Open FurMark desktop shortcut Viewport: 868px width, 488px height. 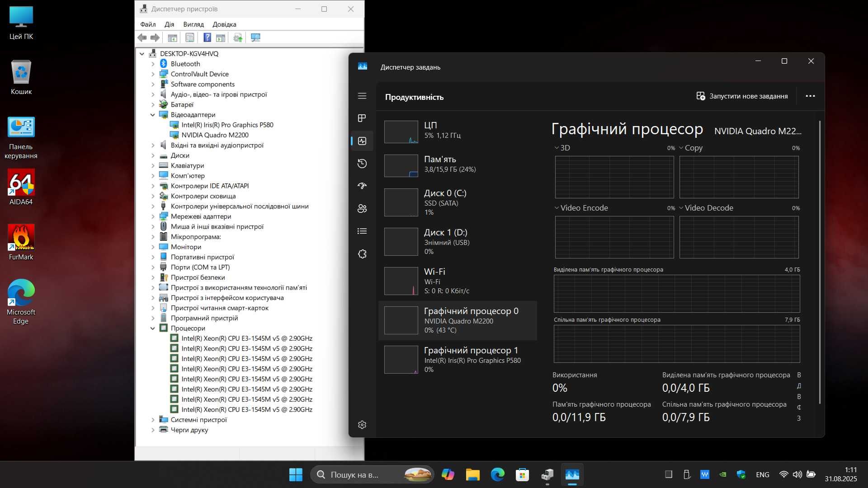tap(21, 243)
